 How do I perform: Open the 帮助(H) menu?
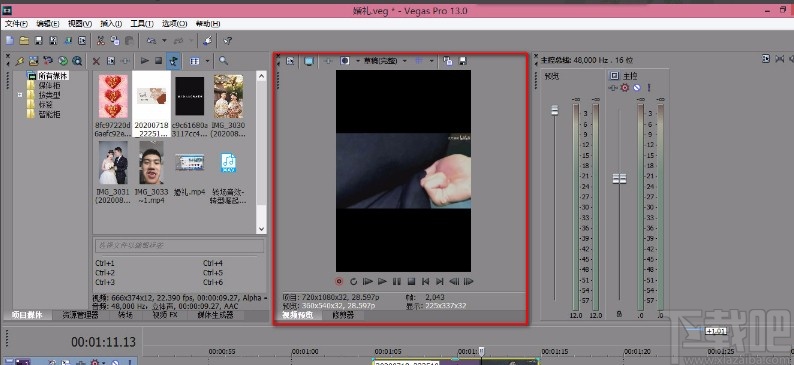[208, 24]
